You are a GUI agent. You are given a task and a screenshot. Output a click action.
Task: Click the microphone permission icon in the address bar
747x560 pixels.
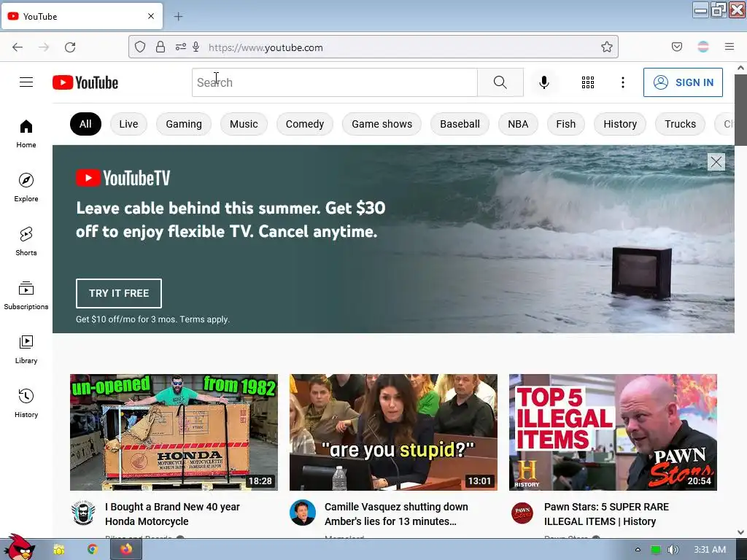[x=196, y=47]
